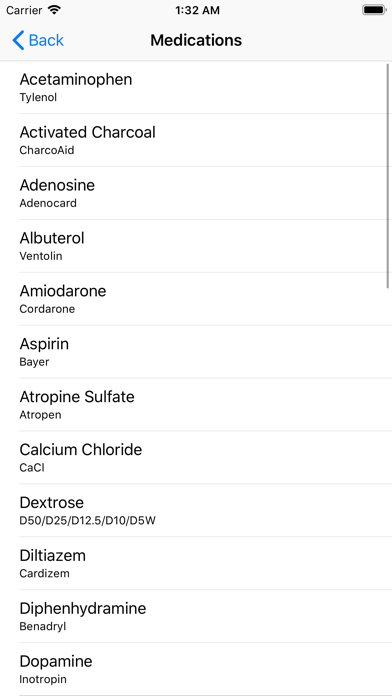Open the Aspirin entry
This screenshot has width=392, height=696.
196,352
